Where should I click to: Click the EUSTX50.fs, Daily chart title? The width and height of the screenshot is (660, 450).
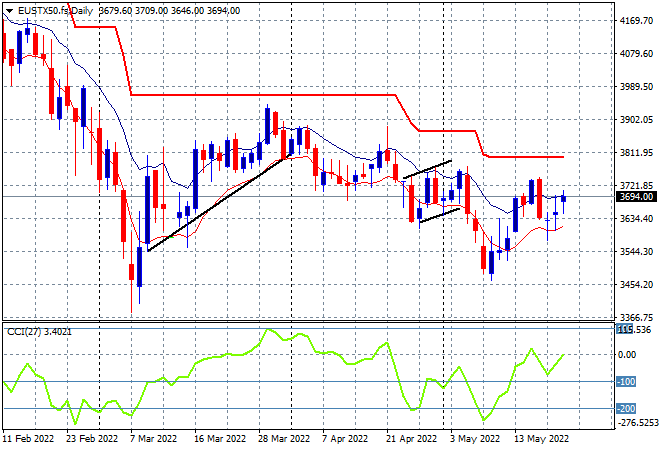point(55,11)
